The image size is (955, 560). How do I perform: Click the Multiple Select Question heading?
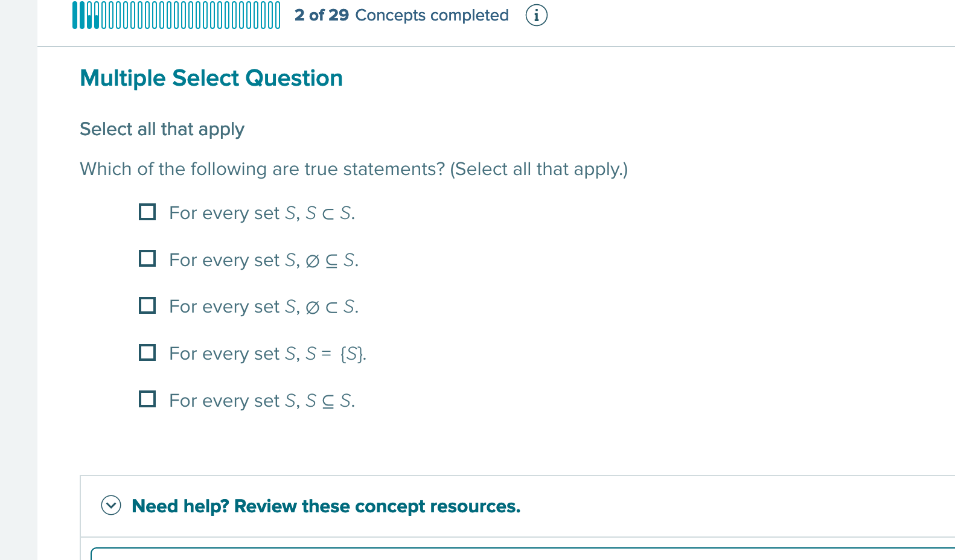tap(211, 78)
